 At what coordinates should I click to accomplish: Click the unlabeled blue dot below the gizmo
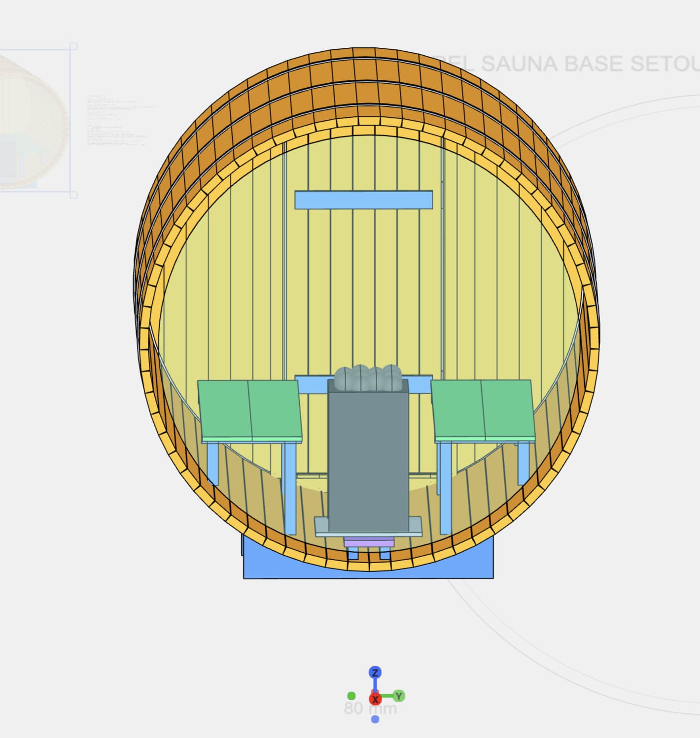click(x=375, y=719)
